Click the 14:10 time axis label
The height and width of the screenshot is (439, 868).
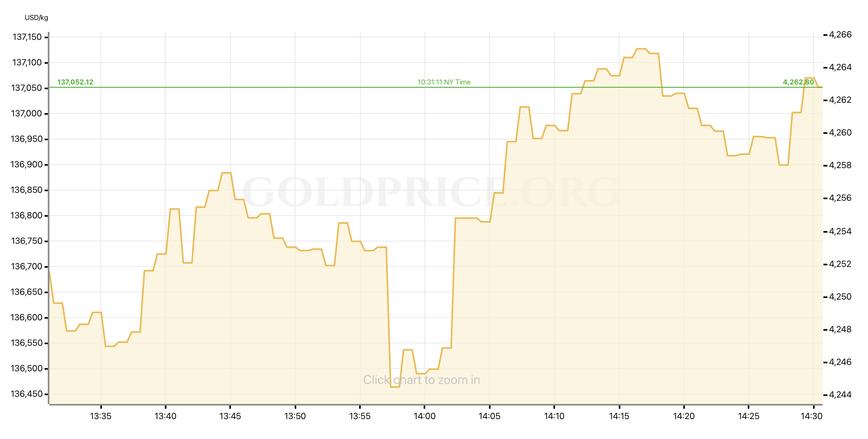(x=554, y=416)
